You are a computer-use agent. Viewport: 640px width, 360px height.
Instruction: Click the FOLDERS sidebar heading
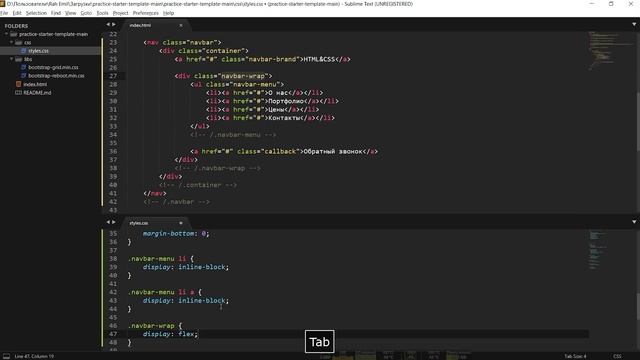click(16, 26)
